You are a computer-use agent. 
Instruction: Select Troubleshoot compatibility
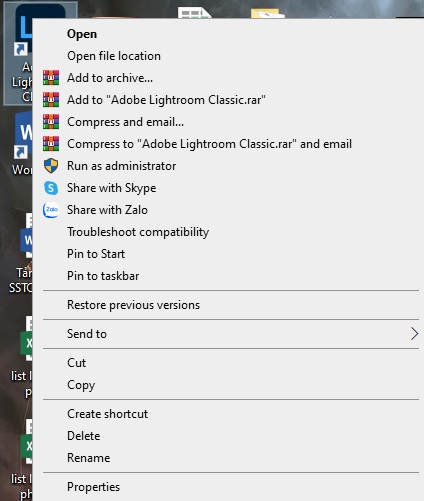tap(138, 232)
